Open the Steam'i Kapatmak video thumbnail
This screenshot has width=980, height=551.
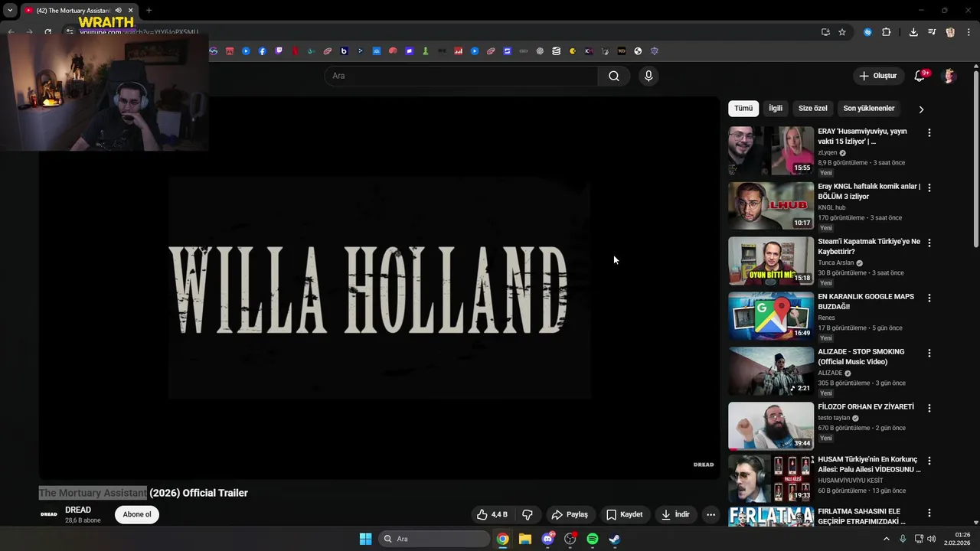click(771, 261)
